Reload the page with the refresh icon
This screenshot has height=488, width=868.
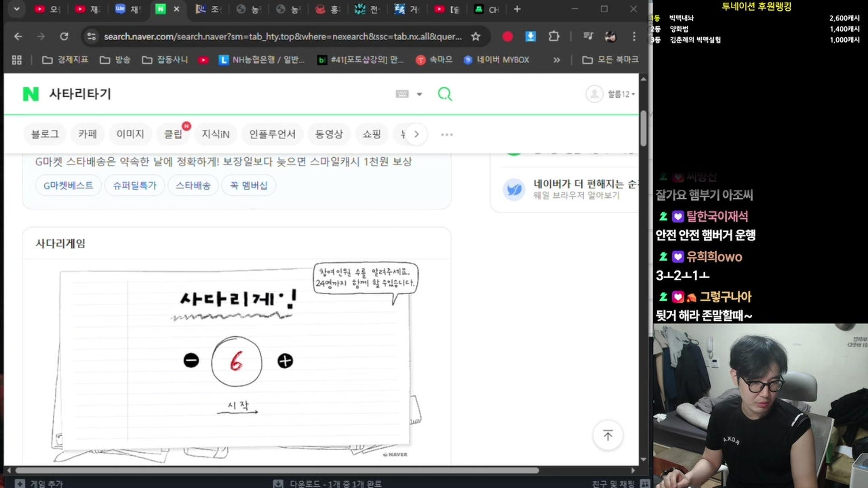[64, 36]
